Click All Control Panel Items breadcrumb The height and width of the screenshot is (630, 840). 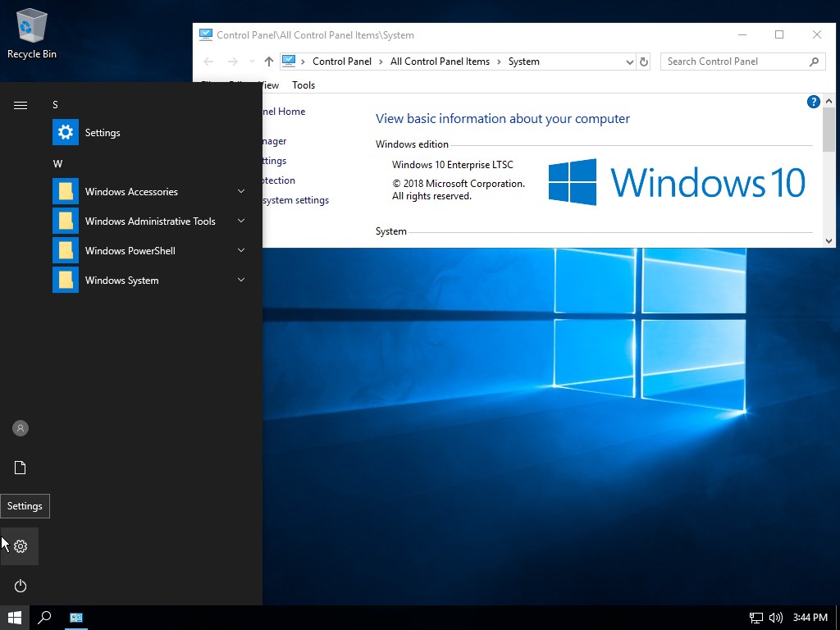coord(440,62)
